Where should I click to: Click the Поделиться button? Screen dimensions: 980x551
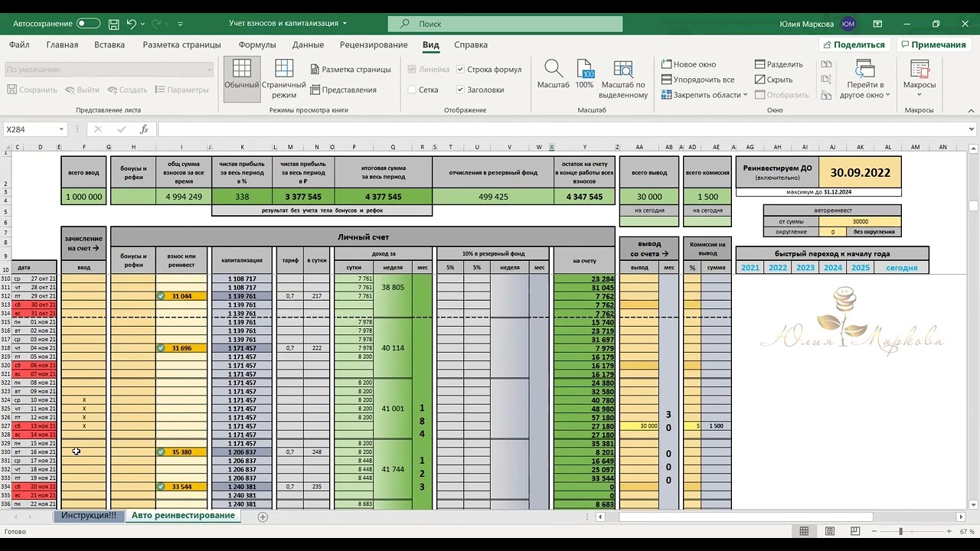point(853,44)
